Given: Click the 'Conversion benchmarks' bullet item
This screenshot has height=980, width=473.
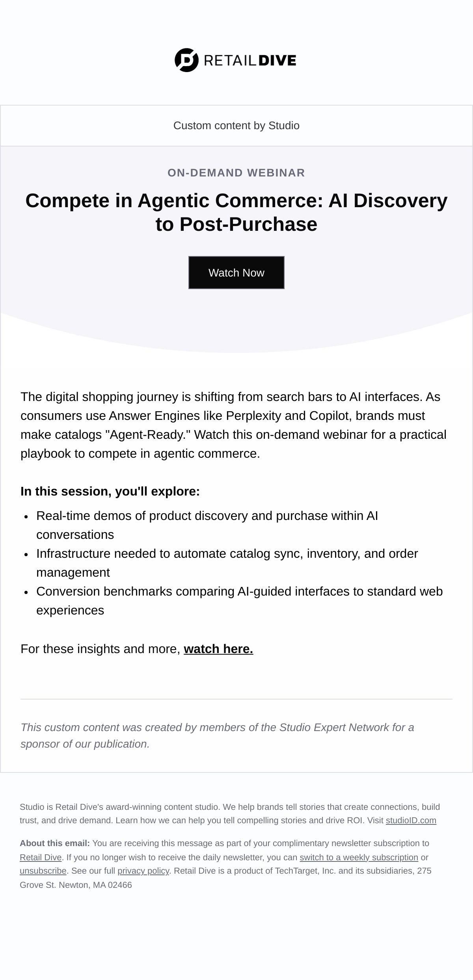Looking at the screenshot, I should (x=240, y=601).
